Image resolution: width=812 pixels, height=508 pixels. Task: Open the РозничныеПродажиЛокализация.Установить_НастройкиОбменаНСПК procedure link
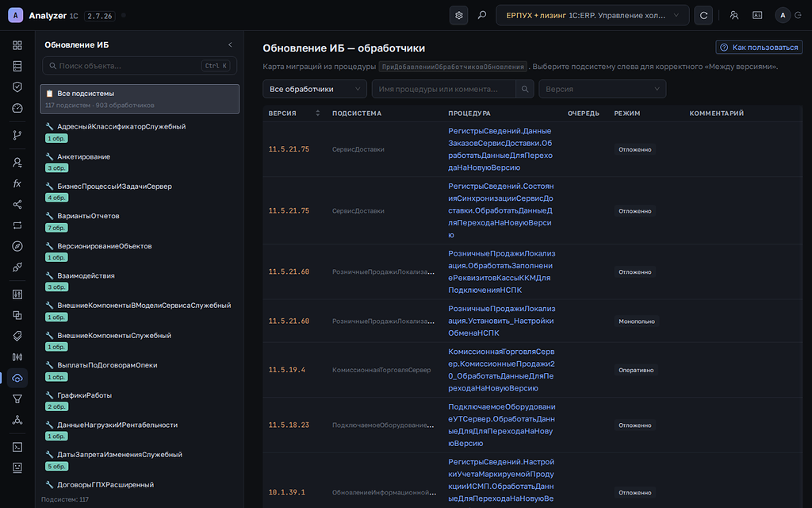click(x=502, y=321)
